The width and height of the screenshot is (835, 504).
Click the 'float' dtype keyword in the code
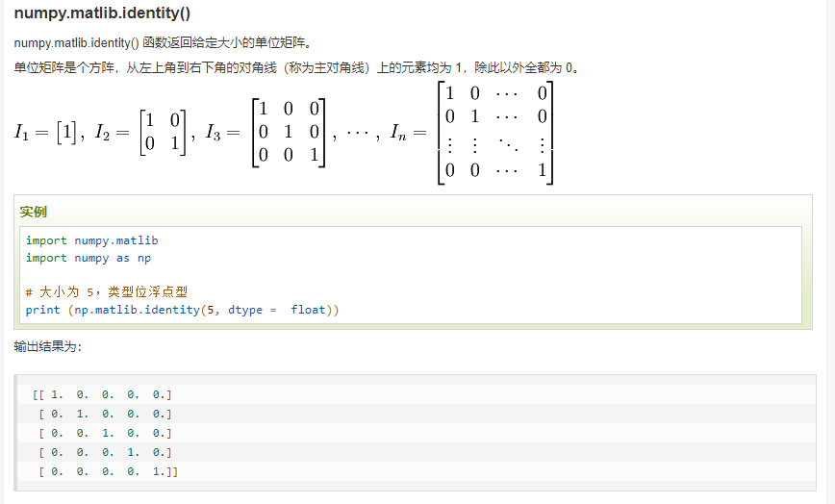tap(308, 310)
